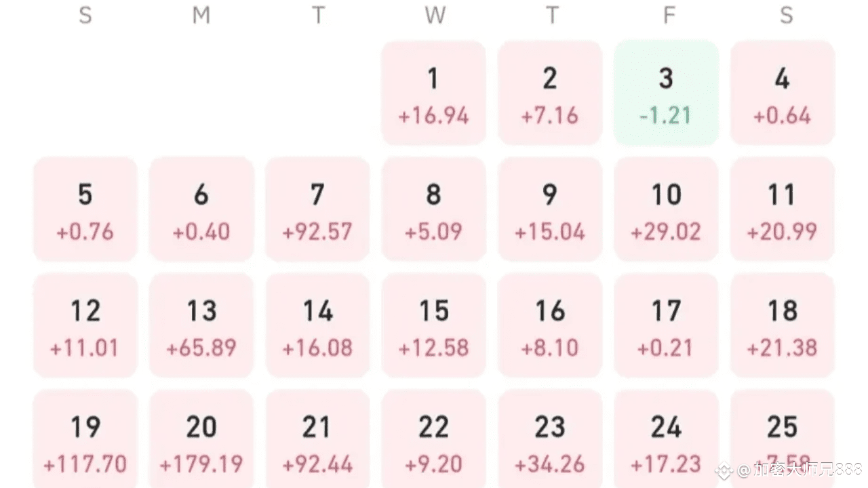
Task: Open day 13 with +65.89
Action: (x=201, y=325)
